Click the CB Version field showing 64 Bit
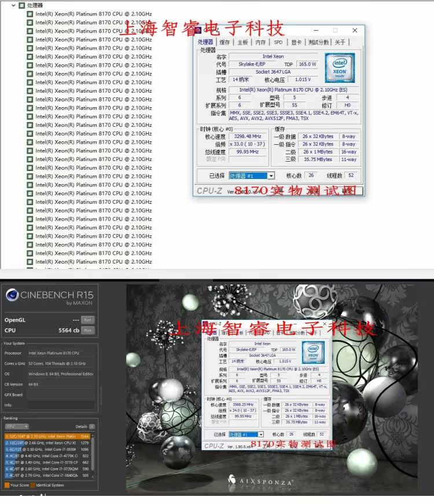The height and width of the screenshot is (504, 434). (x=61, y=384)
